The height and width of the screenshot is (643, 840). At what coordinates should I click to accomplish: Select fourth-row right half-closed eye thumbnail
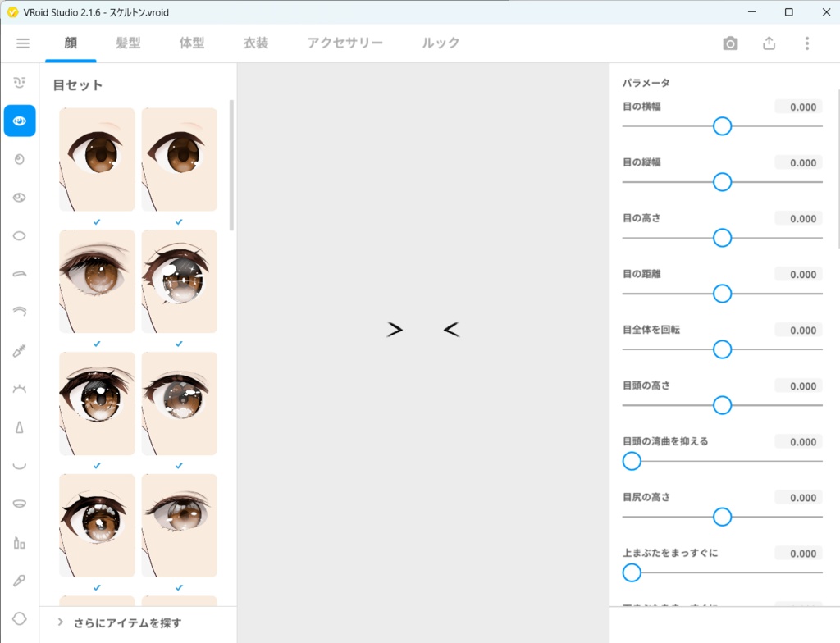(180, 525)
